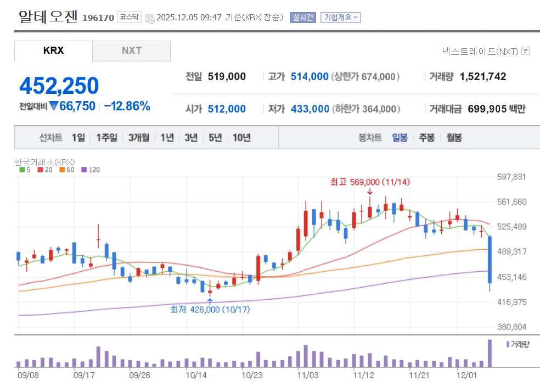Click the purple 거래량 legend marker
Screen dimensions: 540x392
point(507,344)
